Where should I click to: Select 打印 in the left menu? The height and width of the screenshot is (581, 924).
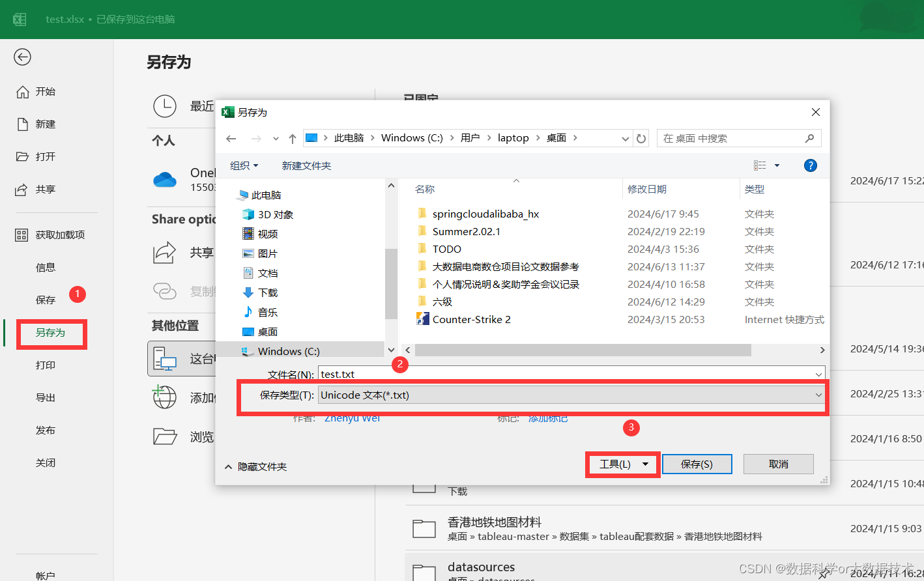point(46,365)
